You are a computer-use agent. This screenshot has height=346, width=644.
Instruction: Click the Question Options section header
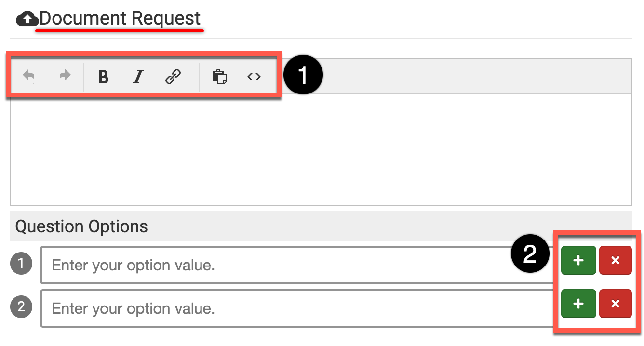(x=82, y=226)
